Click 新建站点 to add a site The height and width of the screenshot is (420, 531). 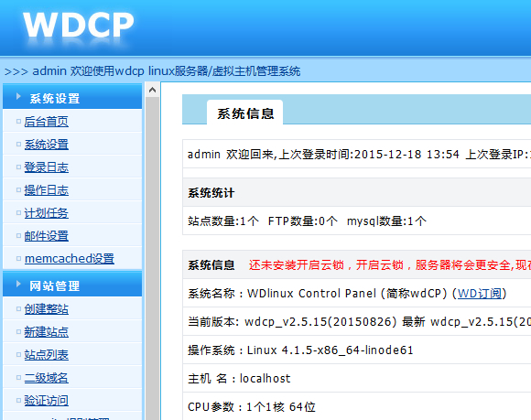47,331
